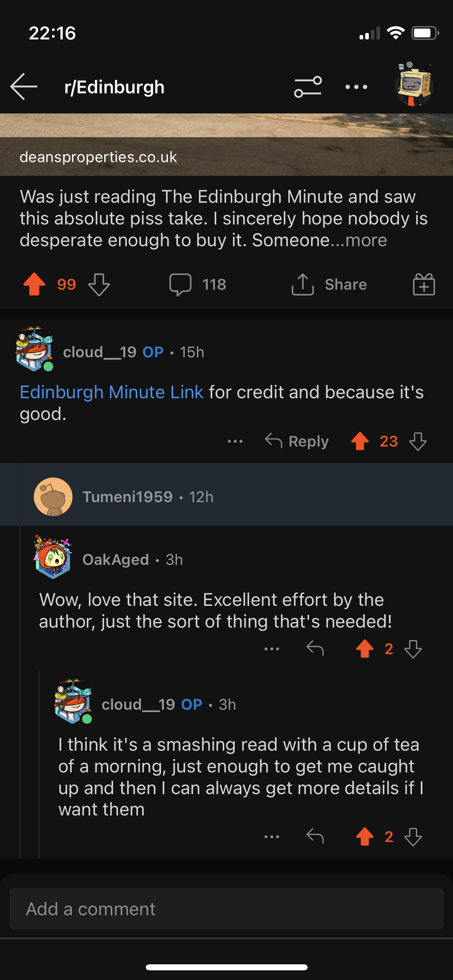Toggle the upvote on the main post
Viewport: 453px width, 980px height.
(x=35, y=284)
